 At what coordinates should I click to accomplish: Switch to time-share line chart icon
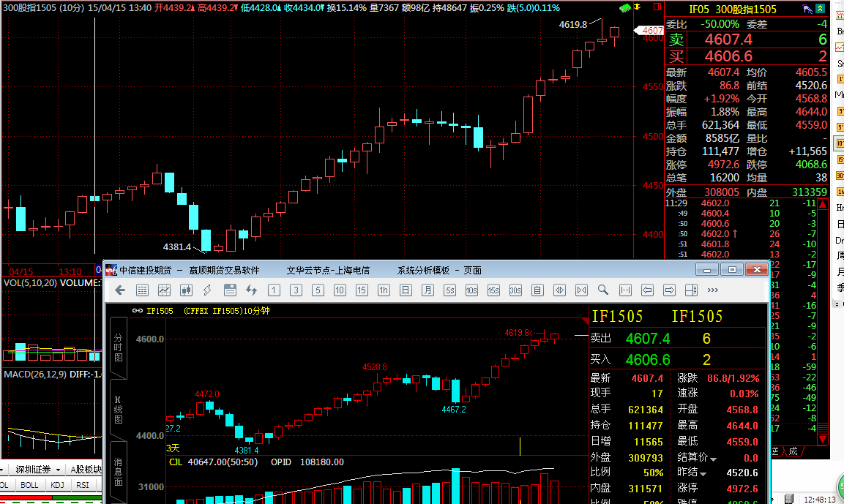[165, 290]
